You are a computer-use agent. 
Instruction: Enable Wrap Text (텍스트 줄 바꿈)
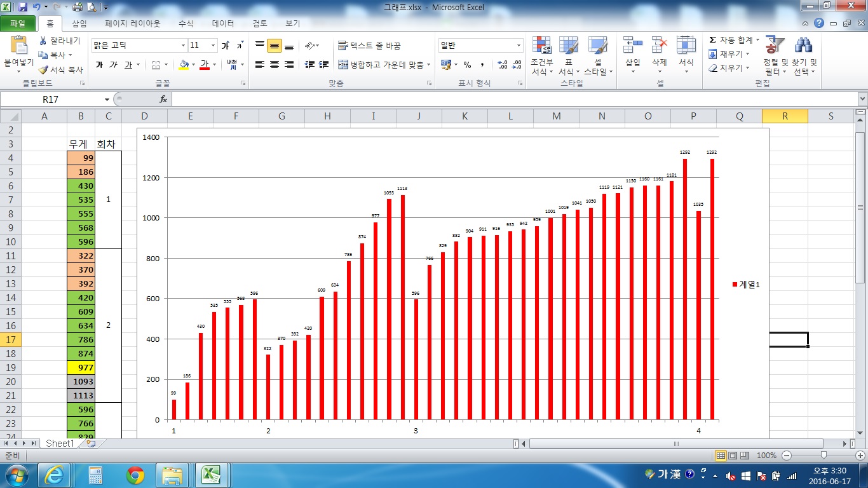click(x=369, y=46)
